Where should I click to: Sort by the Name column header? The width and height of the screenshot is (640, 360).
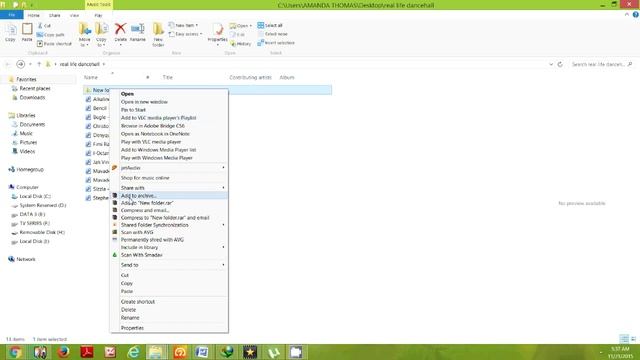tap(91, 77)
